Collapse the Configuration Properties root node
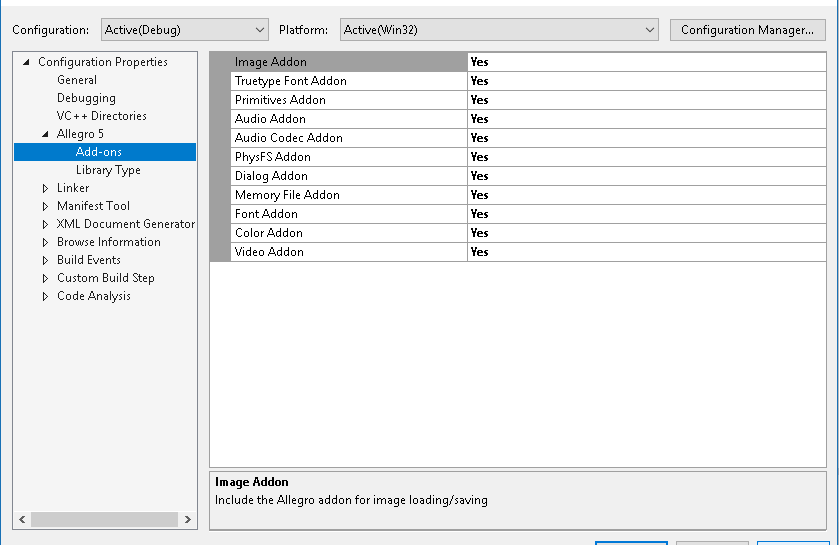 pyautogui.click(x=26, y=62)
